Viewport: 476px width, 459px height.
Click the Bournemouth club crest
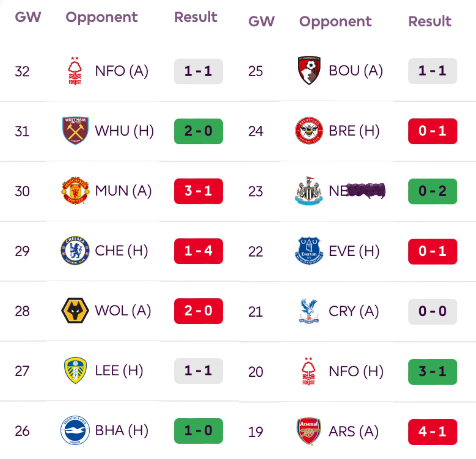coord(309,70)
